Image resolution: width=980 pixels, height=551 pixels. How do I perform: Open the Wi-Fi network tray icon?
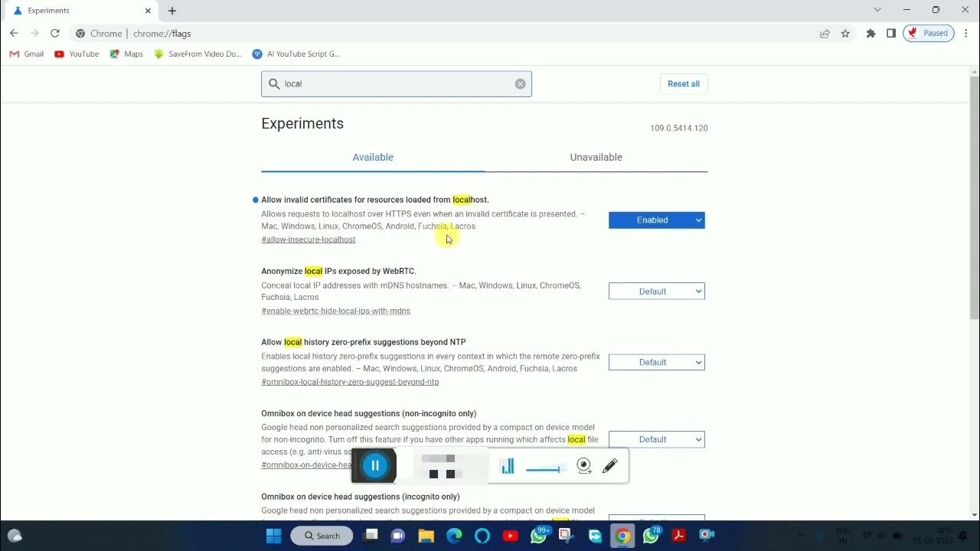click(x=867, y=536)
